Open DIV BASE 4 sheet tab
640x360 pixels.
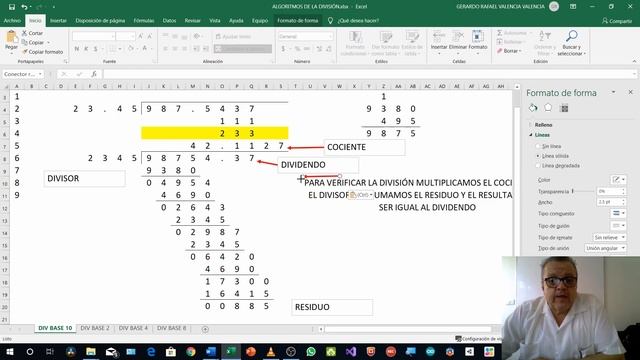click(133, 328)
